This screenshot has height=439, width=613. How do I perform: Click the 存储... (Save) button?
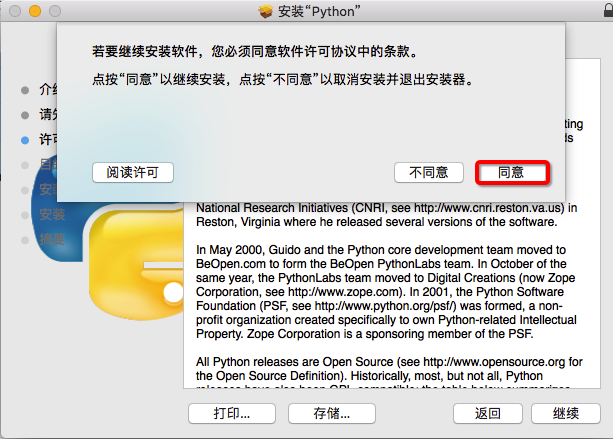pos(332,413)
